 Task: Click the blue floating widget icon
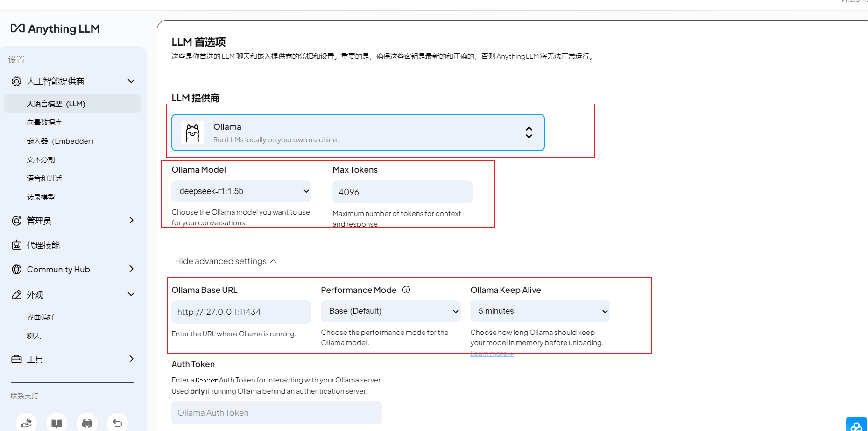[x=856, y=424]
